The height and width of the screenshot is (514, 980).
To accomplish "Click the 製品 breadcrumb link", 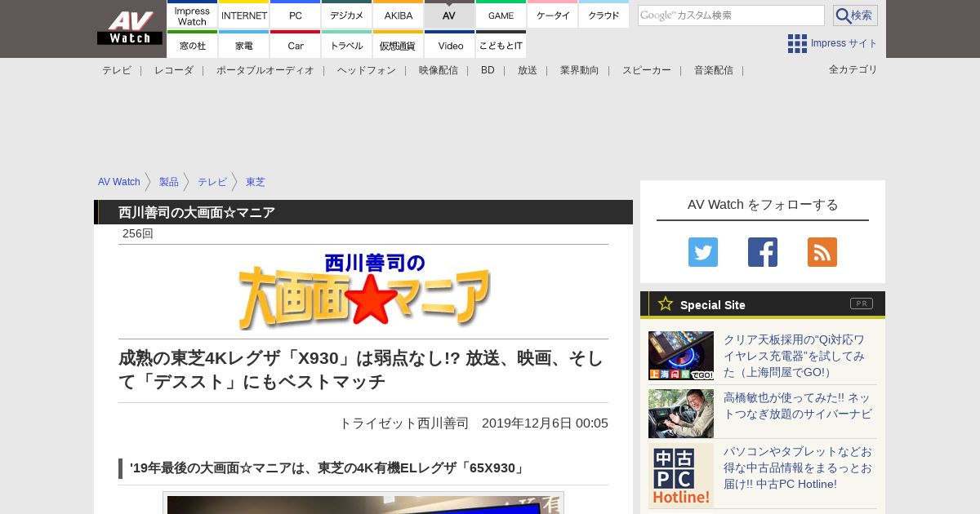I will (169, 182).
